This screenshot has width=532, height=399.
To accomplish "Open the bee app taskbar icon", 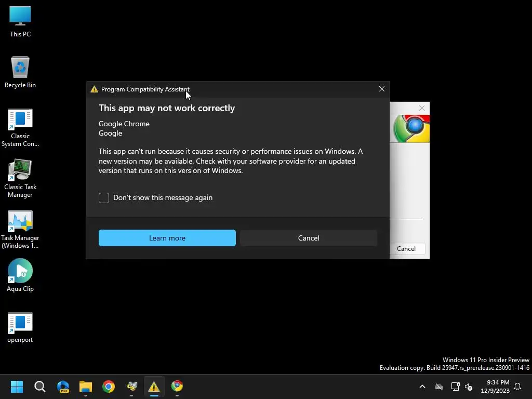I will [131, 387].
